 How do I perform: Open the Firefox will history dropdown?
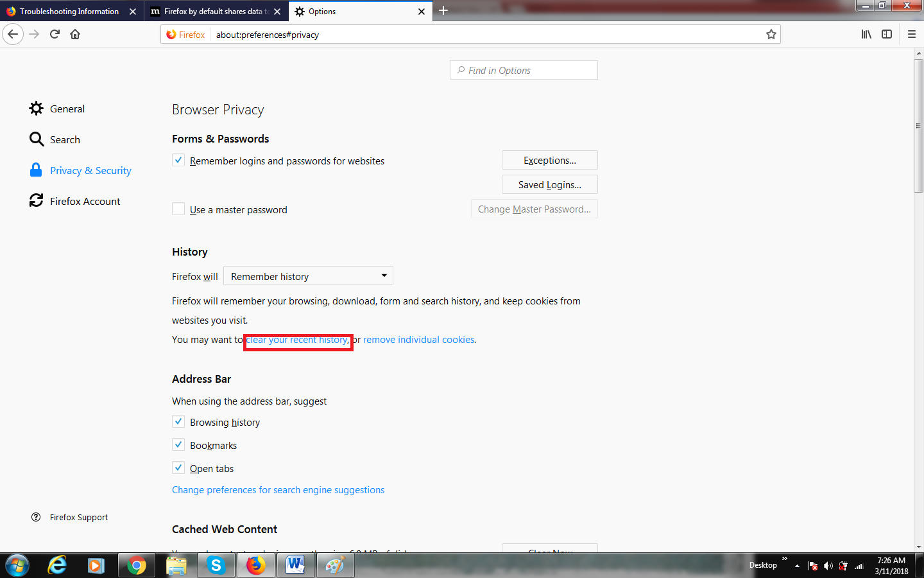pyautogui.click(x=308, y=276)
